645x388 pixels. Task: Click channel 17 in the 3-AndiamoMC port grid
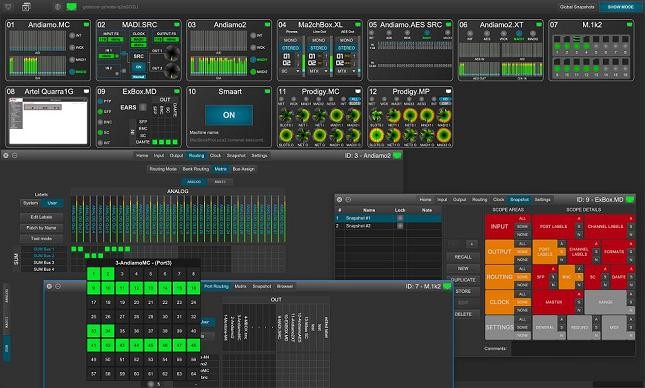[93, 302]
